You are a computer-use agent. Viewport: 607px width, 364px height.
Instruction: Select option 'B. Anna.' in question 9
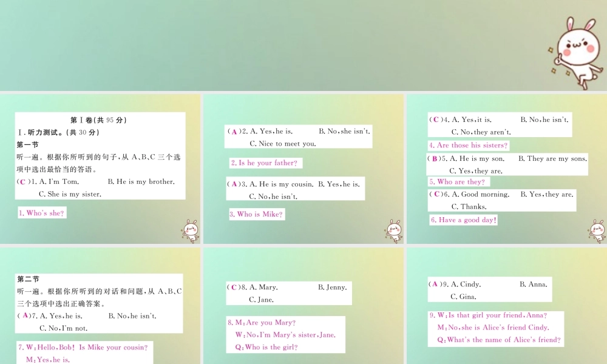coord(534,284)
